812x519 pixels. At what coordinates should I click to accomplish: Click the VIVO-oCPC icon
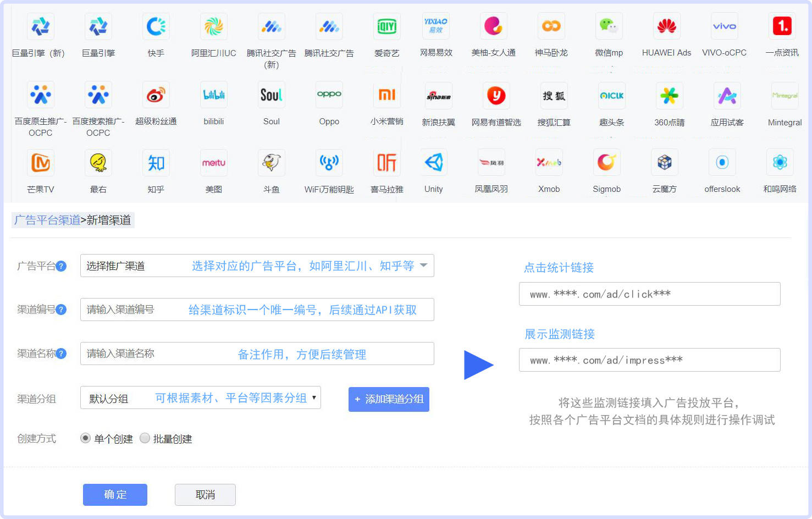725,26
